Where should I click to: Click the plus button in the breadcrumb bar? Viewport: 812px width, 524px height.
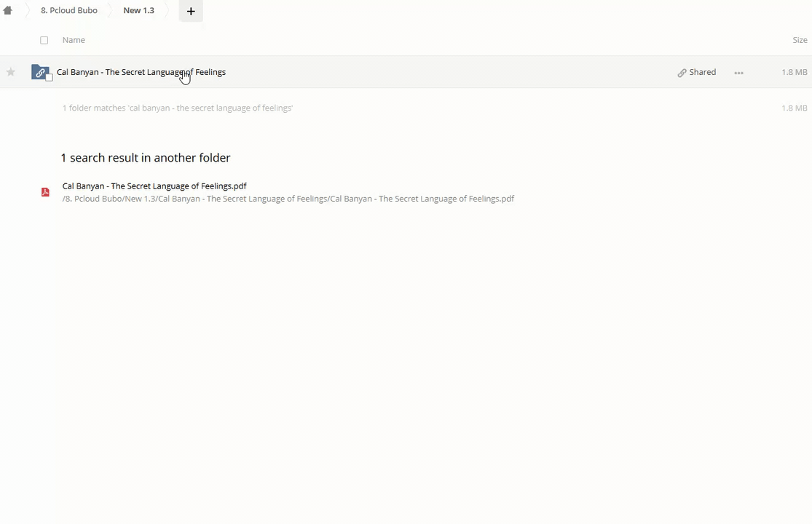coord(191,11)
